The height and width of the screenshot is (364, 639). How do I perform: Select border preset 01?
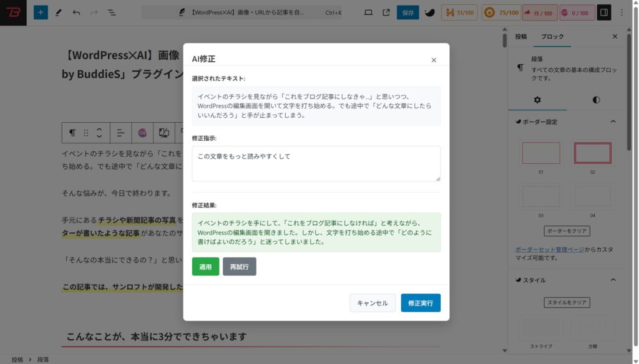541,153
